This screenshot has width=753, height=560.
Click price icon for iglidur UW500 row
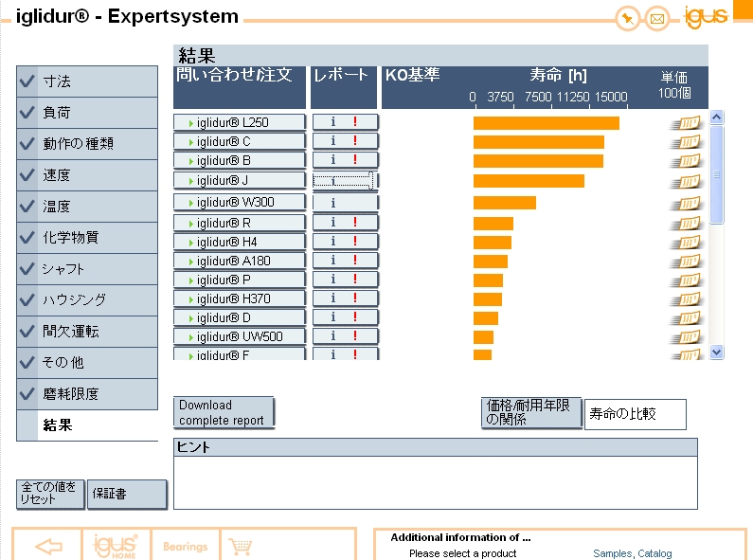pos(686,337)
